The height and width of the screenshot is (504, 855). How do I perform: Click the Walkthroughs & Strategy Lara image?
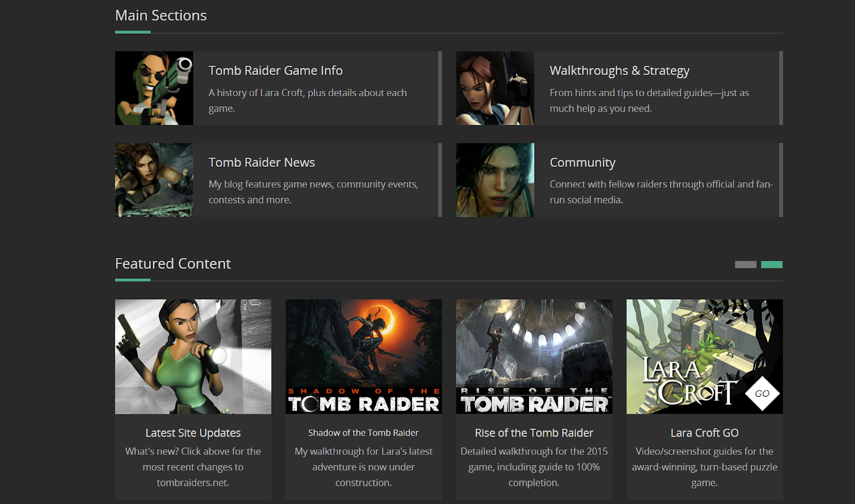point(495,88)
